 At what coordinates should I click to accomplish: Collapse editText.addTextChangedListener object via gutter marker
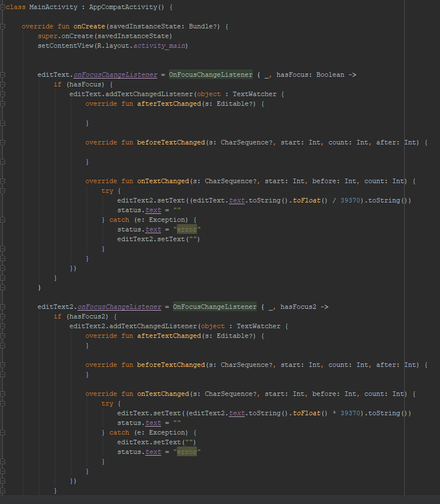tap(2, 94)
